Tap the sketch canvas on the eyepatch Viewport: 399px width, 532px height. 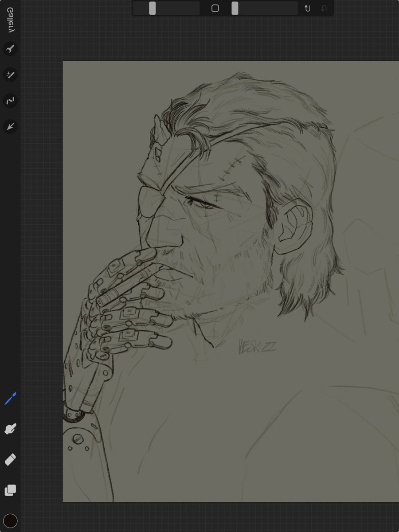(152, 202)
